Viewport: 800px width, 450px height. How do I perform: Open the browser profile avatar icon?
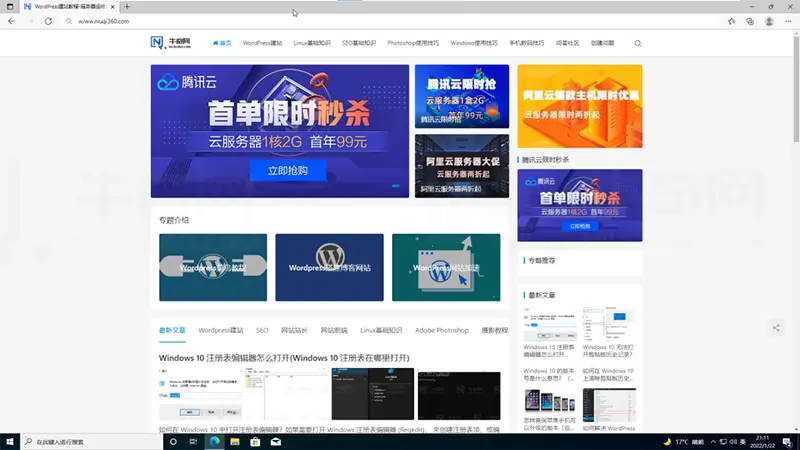tap(769, 21)
